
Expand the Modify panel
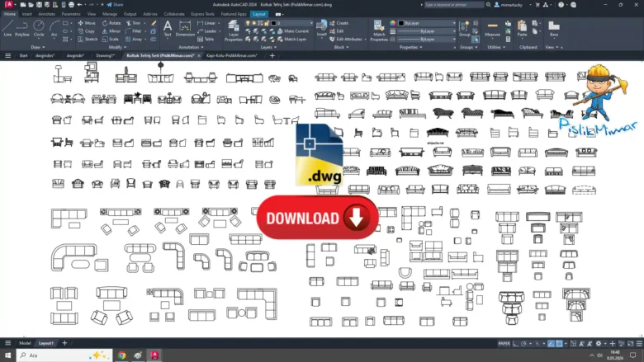click(117, 47)
